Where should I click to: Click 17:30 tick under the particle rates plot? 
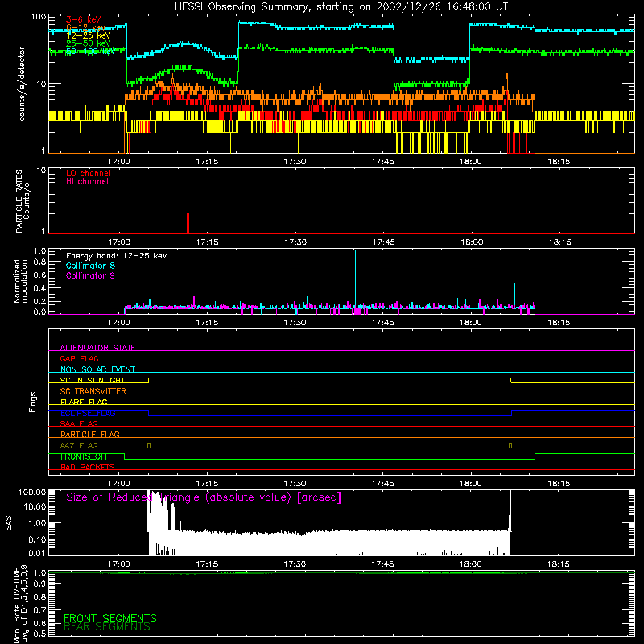pos(295,242)
